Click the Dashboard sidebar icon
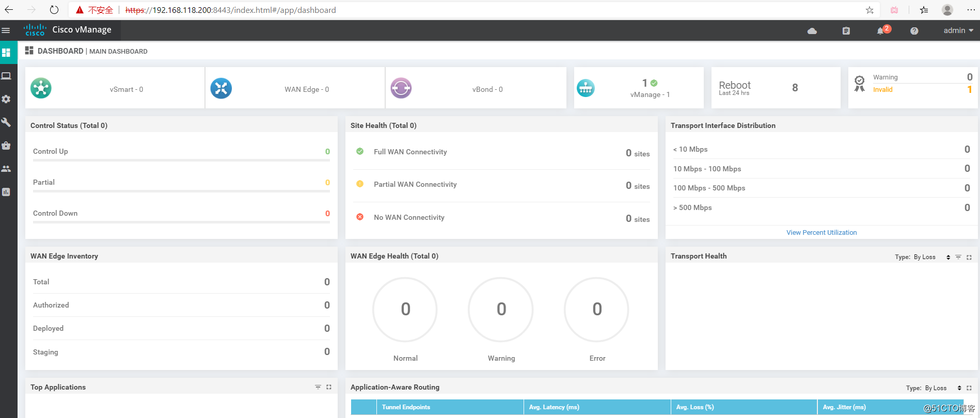Viewport: 980px width, 418px height. click(6, 53)
